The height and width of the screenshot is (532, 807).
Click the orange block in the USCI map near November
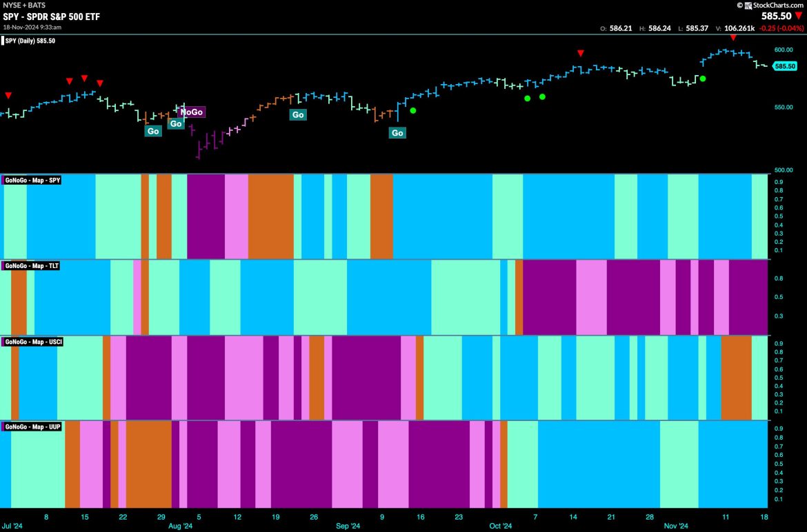736,378
